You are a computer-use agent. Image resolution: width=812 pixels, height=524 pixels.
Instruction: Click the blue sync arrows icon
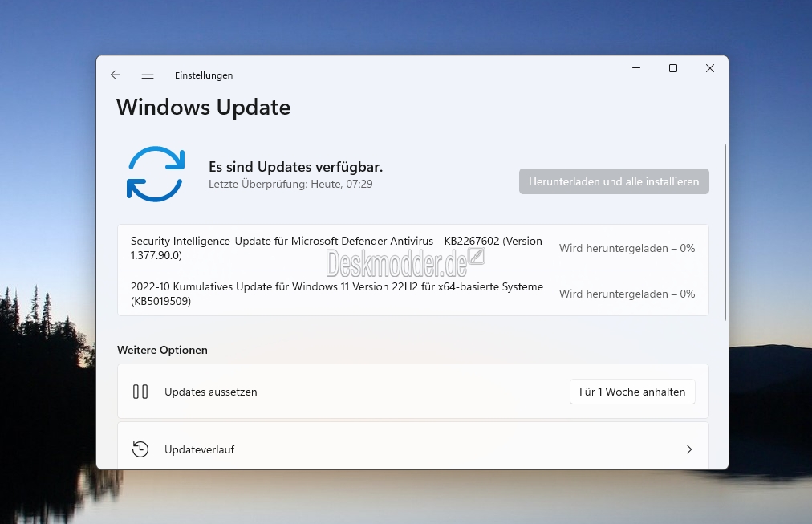click(156, 174)
